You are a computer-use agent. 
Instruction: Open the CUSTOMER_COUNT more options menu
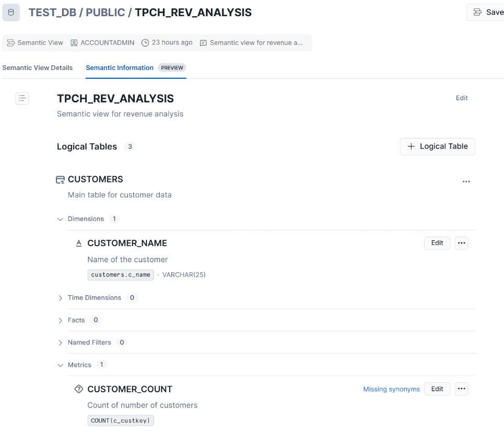tap(461, 389)
